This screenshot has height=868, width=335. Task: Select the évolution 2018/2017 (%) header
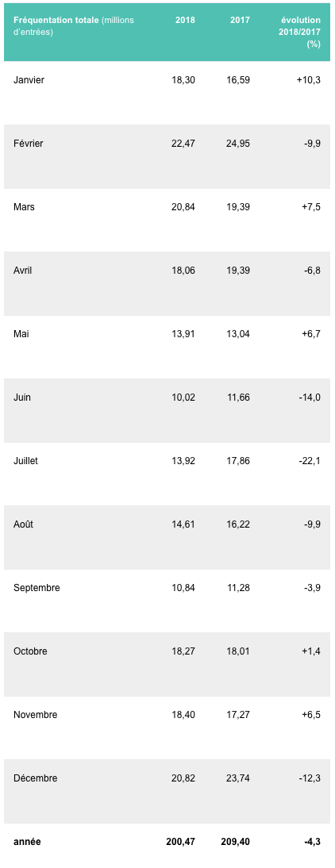(x=300, y=32)
